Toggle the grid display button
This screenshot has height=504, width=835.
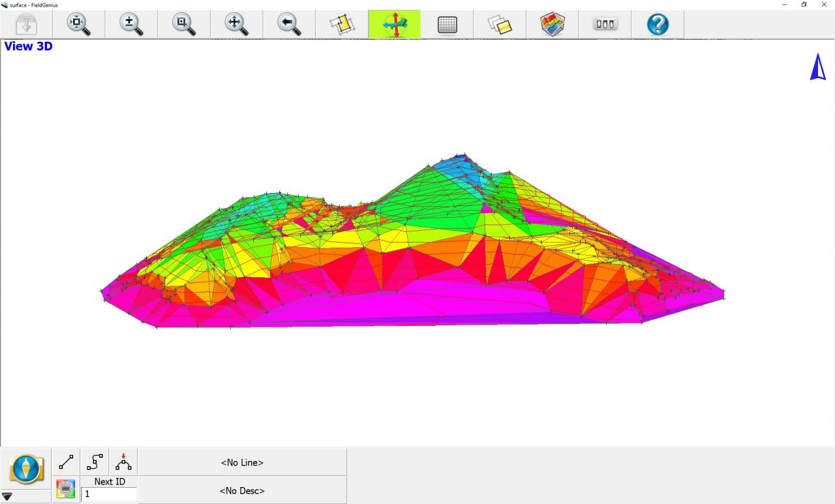pos(447,24)
